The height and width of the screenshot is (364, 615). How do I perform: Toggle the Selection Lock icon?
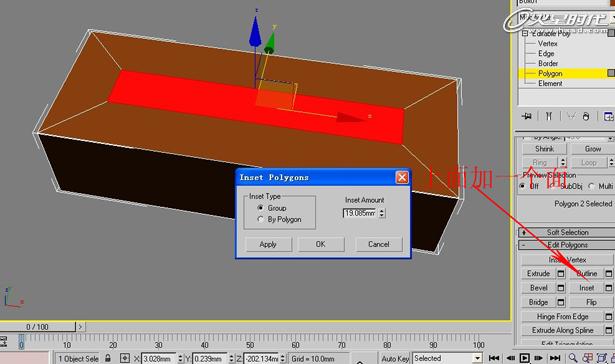108,358
